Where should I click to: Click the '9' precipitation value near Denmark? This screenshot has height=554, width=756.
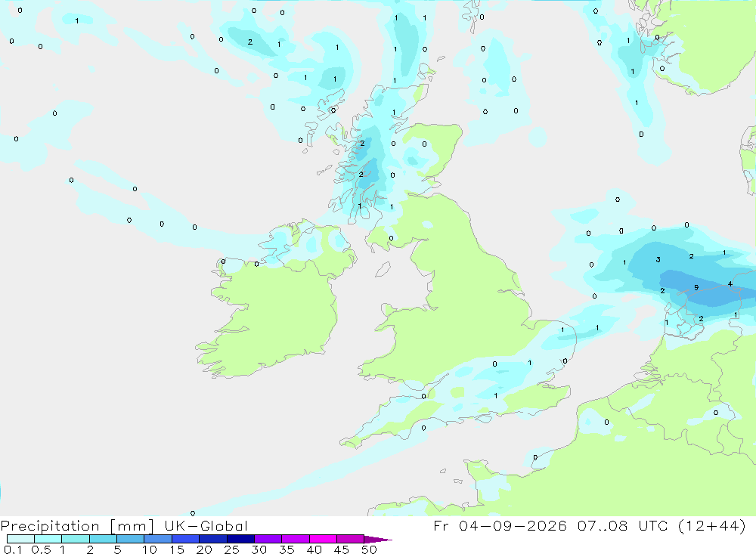pyautogui.click(x=696, y=287)
